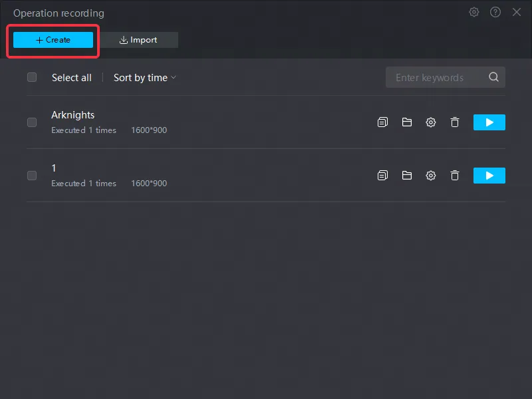Open the script list icon for recording 1

pos(382,176)
